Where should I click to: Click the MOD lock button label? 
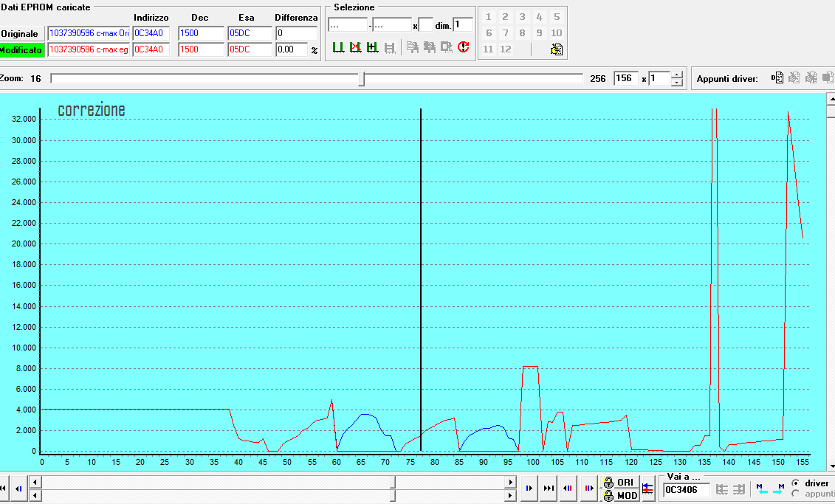click(627, 495)
